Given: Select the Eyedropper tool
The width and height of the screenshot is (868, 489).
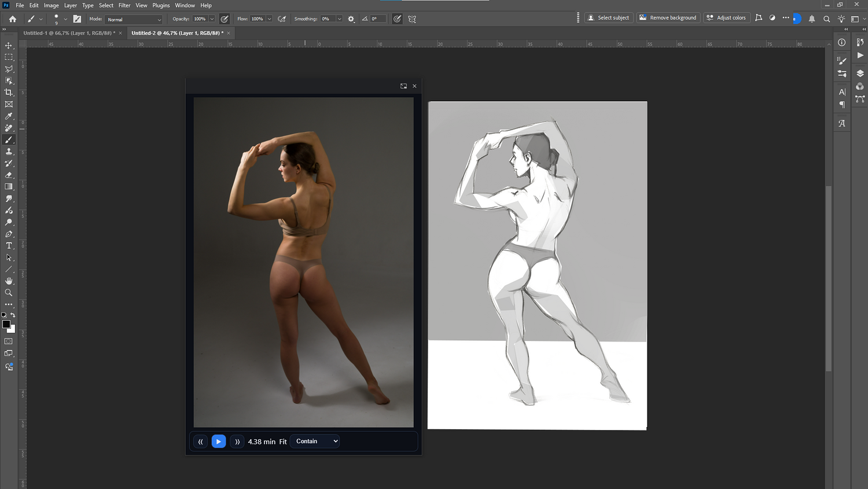Looking at the screenshot, I should (x=9, y=116).
